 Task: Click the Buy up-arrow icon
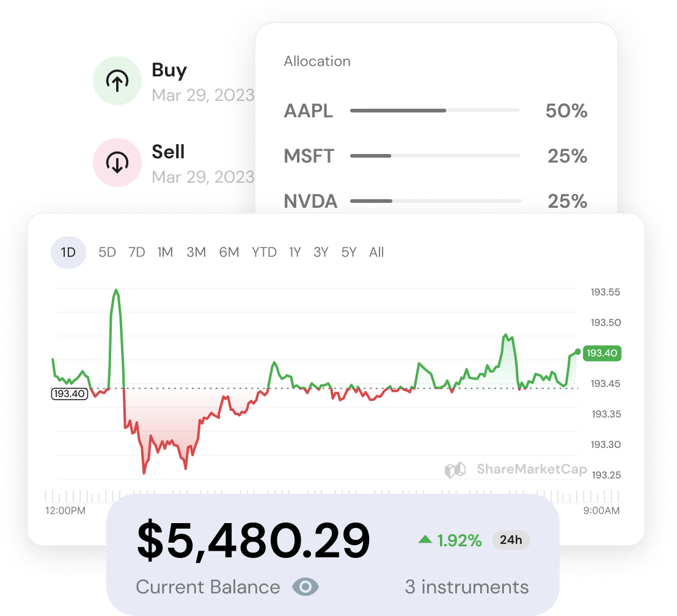pos(117,81)
